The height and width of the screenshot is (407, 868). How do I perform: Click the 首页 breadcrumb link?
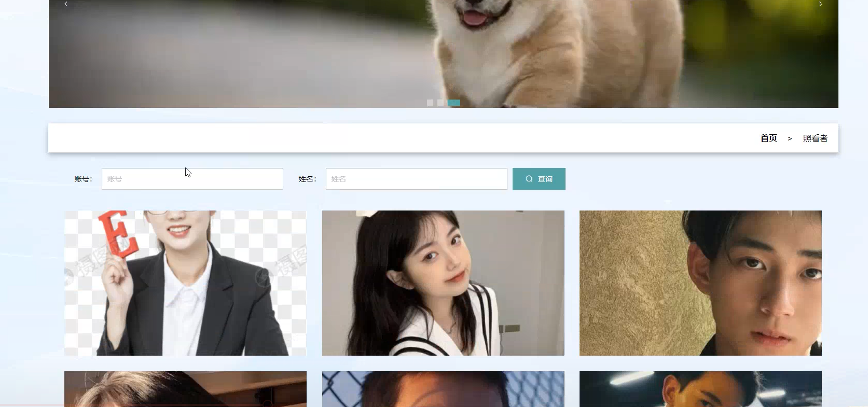768,138
